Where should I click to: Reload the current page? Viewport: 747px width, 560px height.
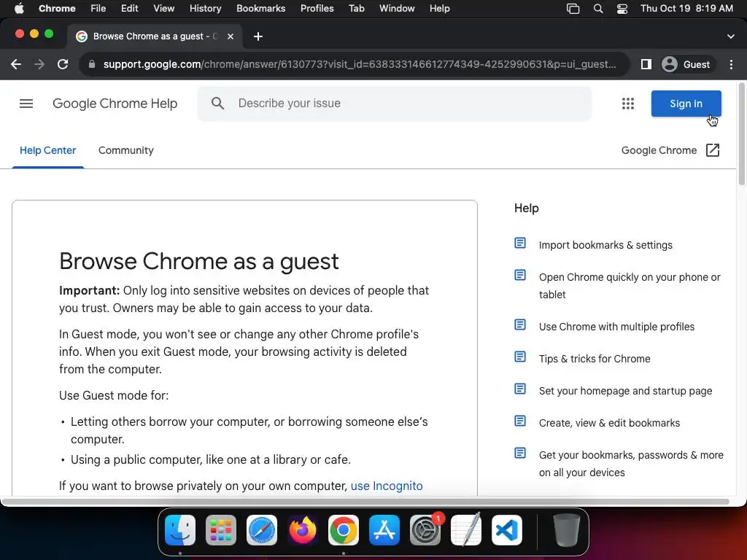(63, 64)
